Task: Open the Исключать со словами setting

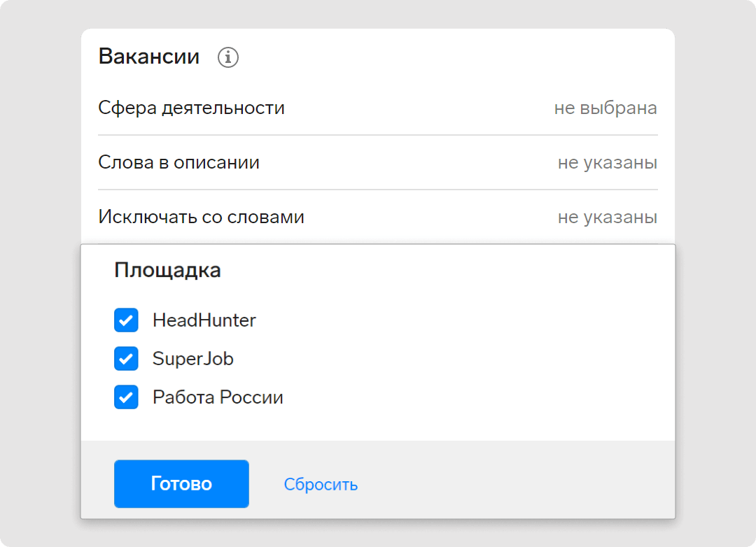Action: point(201,217)
